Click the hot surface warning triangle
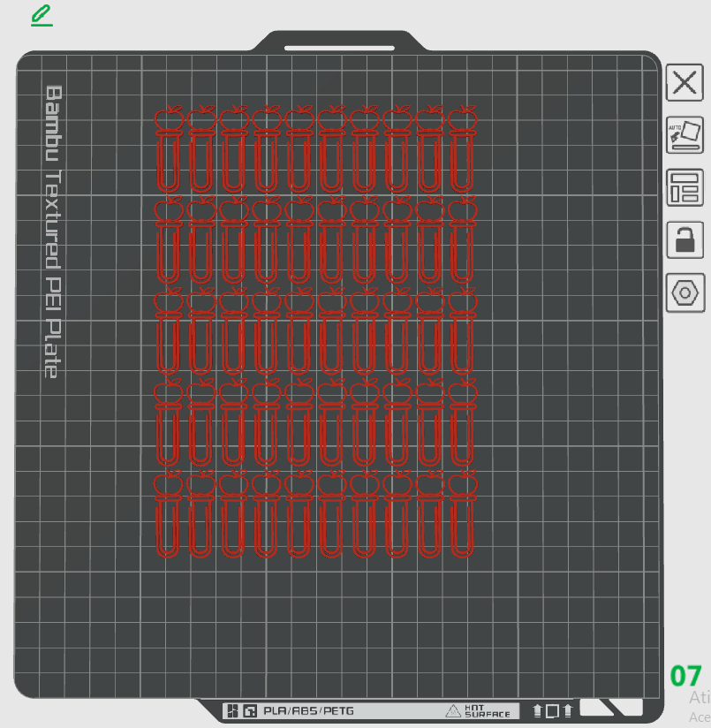The width and height of the screenshot is (711, 728). pos(452,711)
